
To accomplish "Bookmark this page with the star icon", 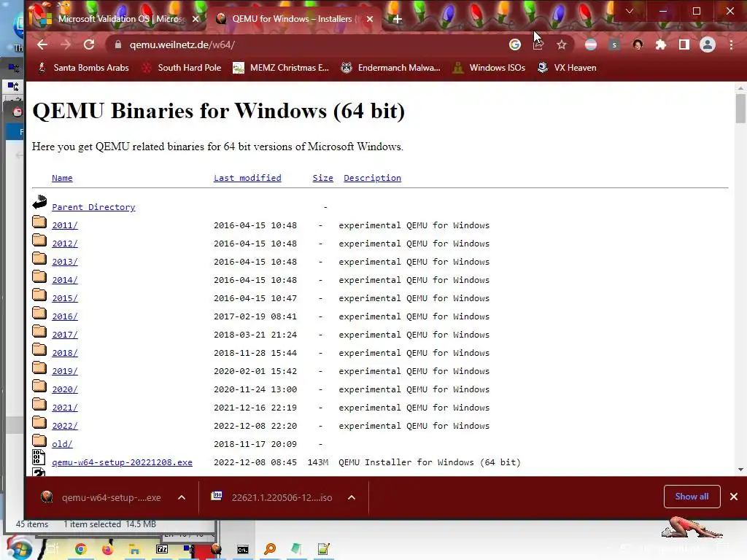I will (562, 44).
